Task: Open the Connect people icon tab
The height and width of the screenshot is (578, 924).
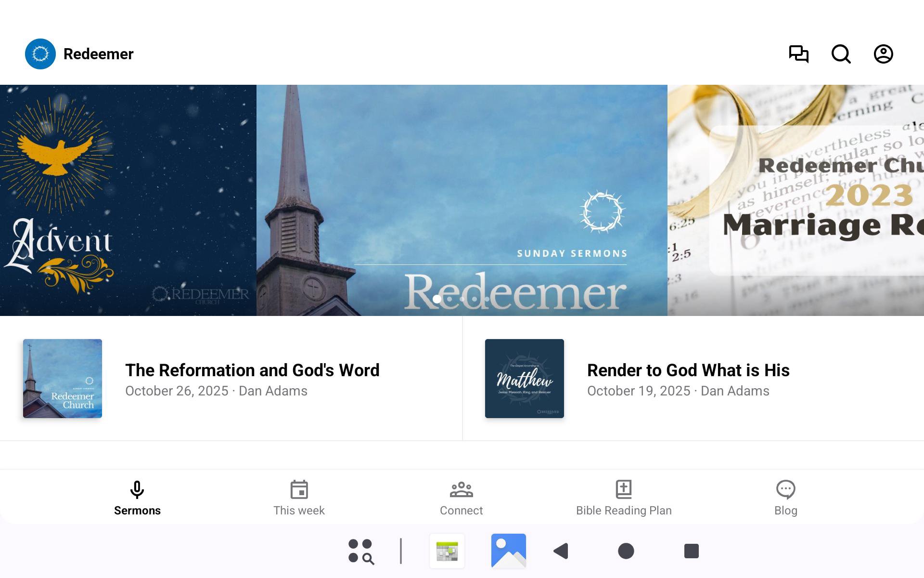Action: point(461,498)
